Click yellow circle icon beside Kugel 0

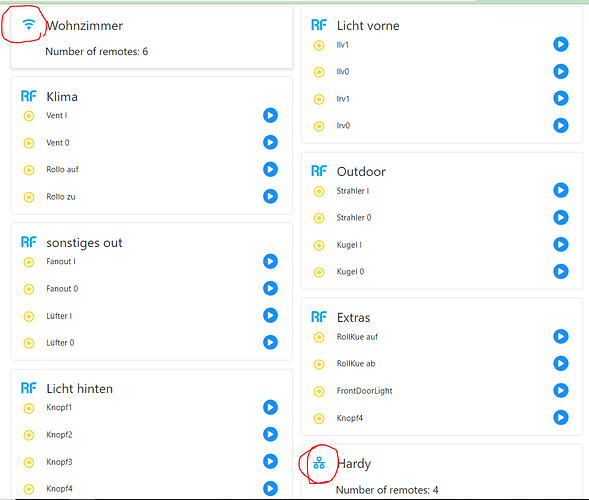pyautogui.click(x=319, y=272)
